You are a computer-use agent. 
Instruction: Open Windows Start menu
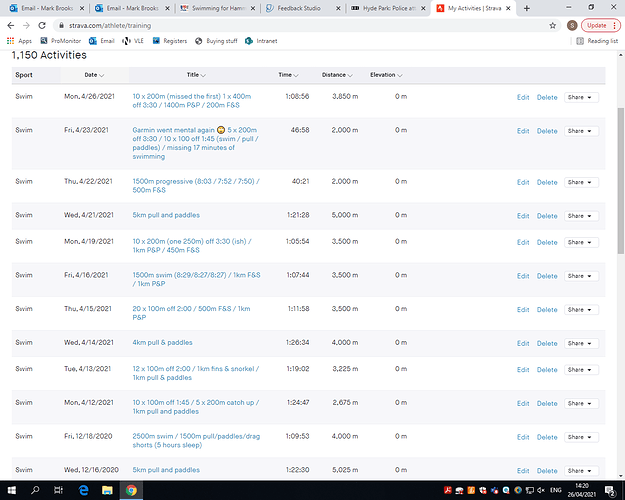pyautogui.click(x=12, y=490)
